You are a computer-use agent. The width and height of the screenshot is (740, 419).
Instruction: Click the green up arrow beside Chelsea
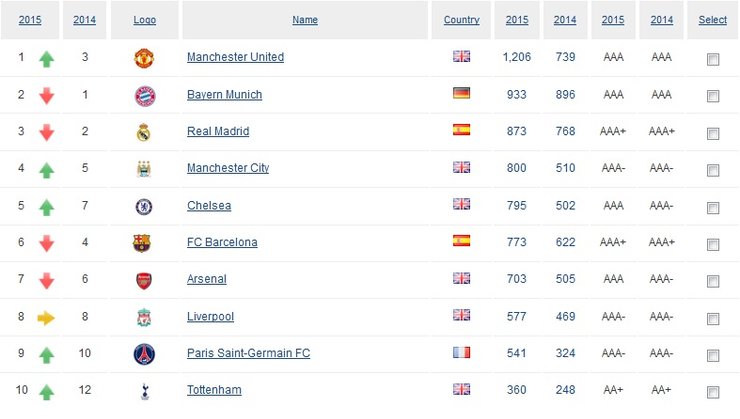tap(46, 207)
